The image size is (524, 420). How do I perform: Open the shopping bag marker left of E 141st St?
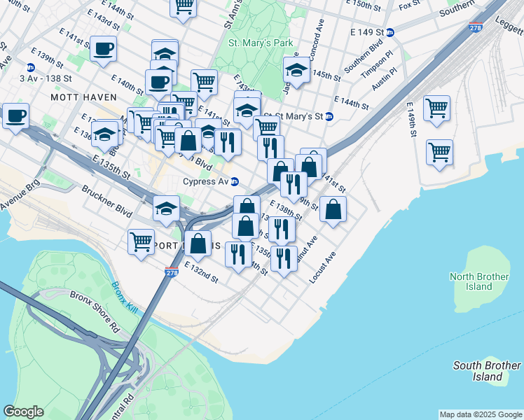pos(309,167)
